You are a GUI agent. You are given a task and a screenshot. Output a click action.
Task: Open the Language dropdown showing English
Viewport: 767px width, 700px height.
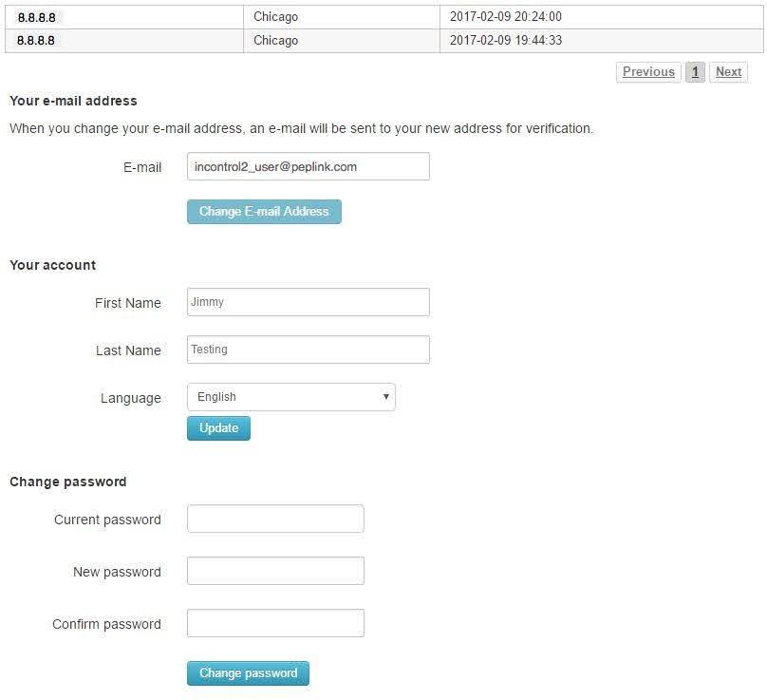(290, 397)
